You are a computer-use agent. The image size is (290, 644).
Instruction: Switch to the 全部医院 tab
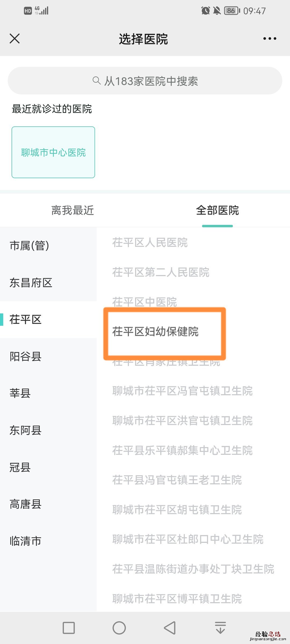(217, 210)
